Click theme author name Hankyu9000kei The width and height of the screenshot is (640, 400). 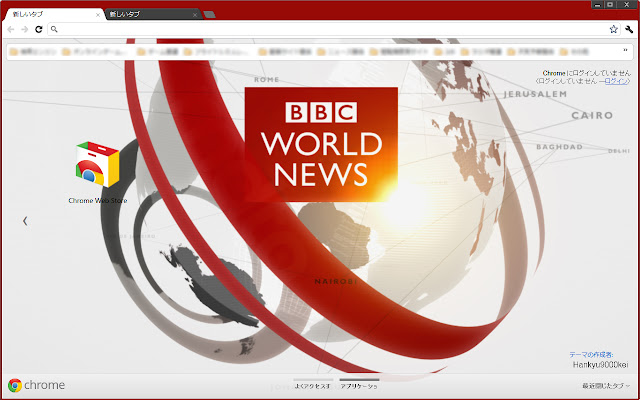point(600,365)
